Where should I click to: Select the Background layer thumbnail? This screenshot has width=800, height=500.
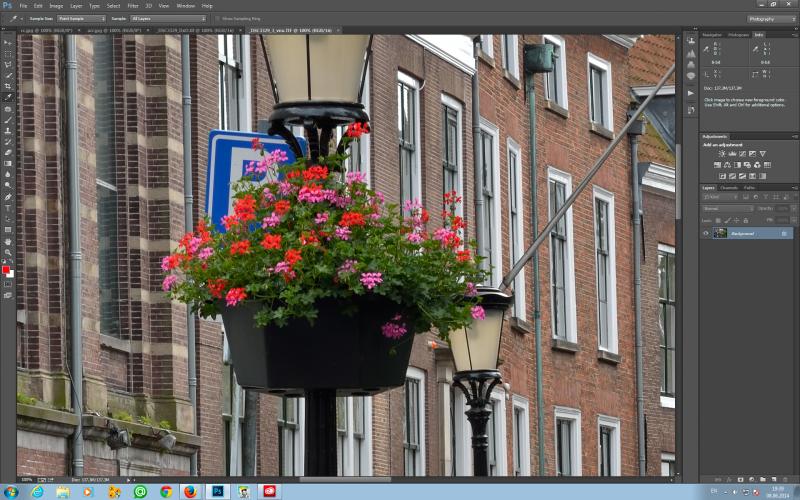(x=720, y=233)
